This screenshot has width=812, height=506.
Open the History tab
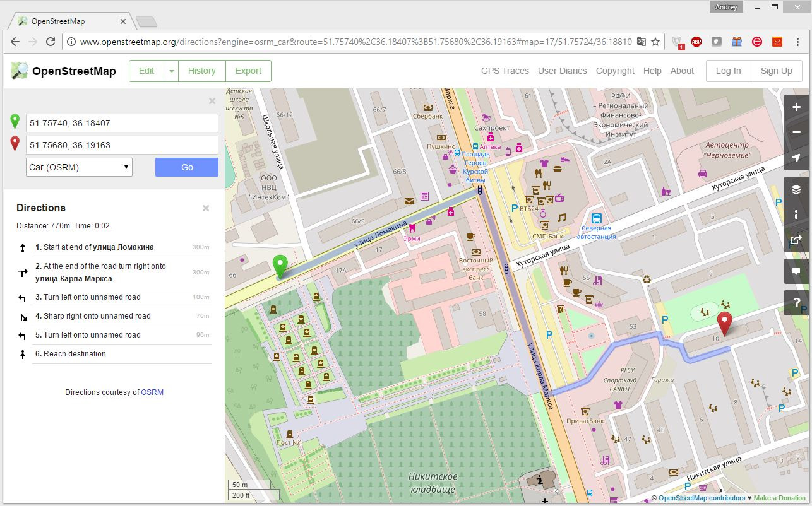[x=202, y=71]
